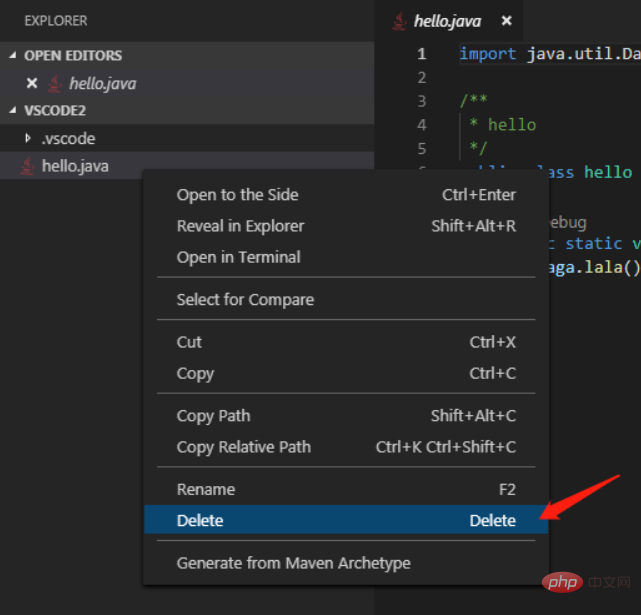Click the EXPLORER panel title
This screenshot has height=615, width=641.
pos(56,20)
